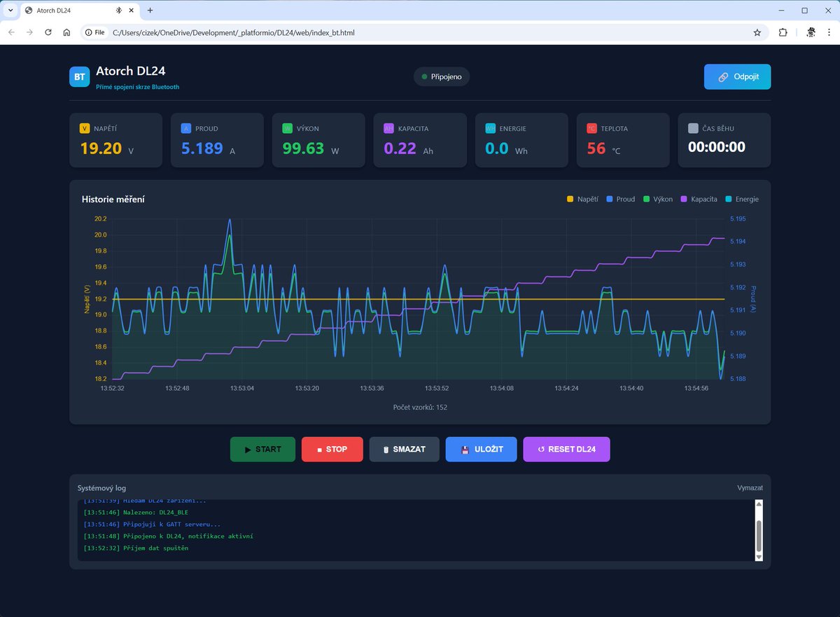This screenshot has width=840, height=617.
Task: Click the red temperature icon
Action: click(x=592, y=129)
